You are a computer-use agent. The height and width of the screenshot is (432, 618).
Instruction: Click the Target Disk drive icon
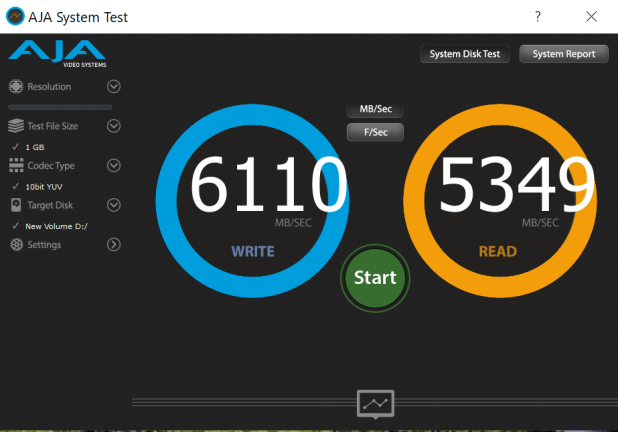(x=16, y=205)
